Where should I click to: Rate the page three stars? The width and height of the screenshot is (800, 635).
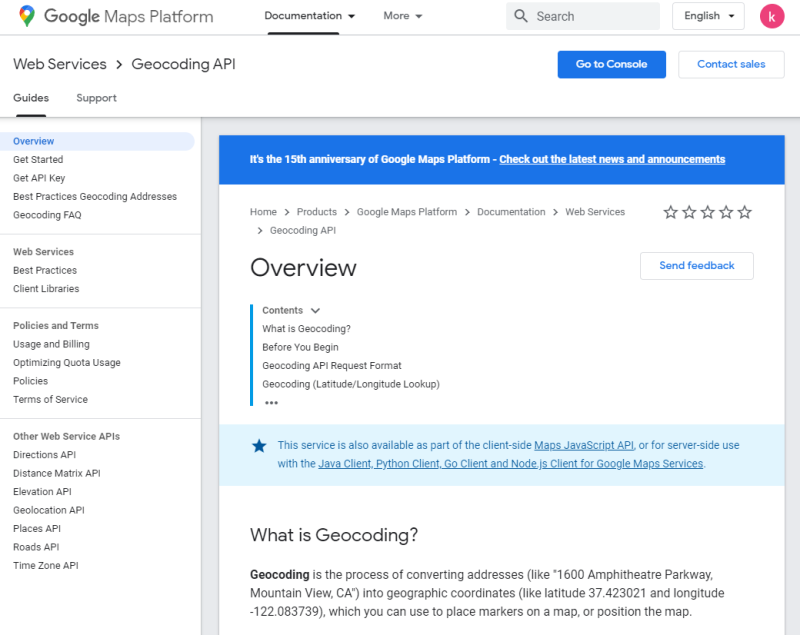pos(708,212)
